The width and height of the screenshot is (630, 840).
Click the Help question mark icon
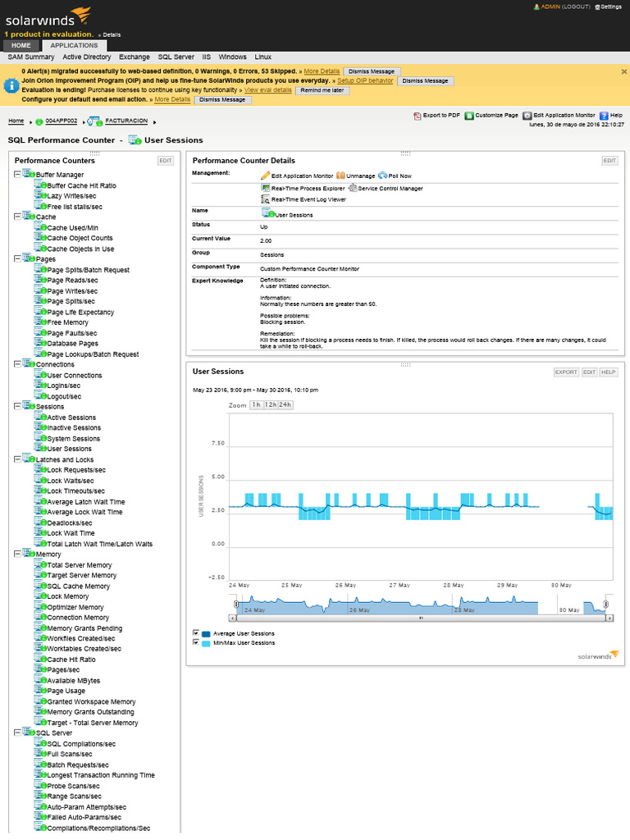[604, 116]
